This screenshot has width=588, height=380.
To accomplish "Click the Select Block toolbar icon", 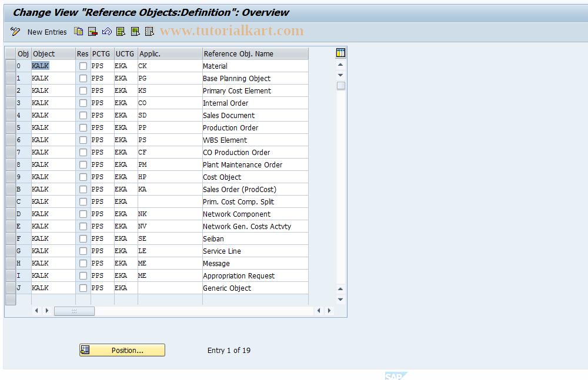I will point(135,32).
